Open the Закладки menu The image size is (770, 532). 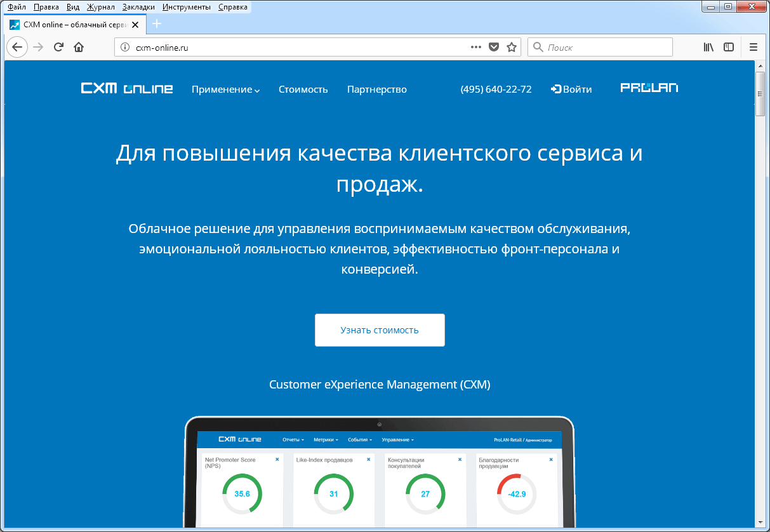138,7
